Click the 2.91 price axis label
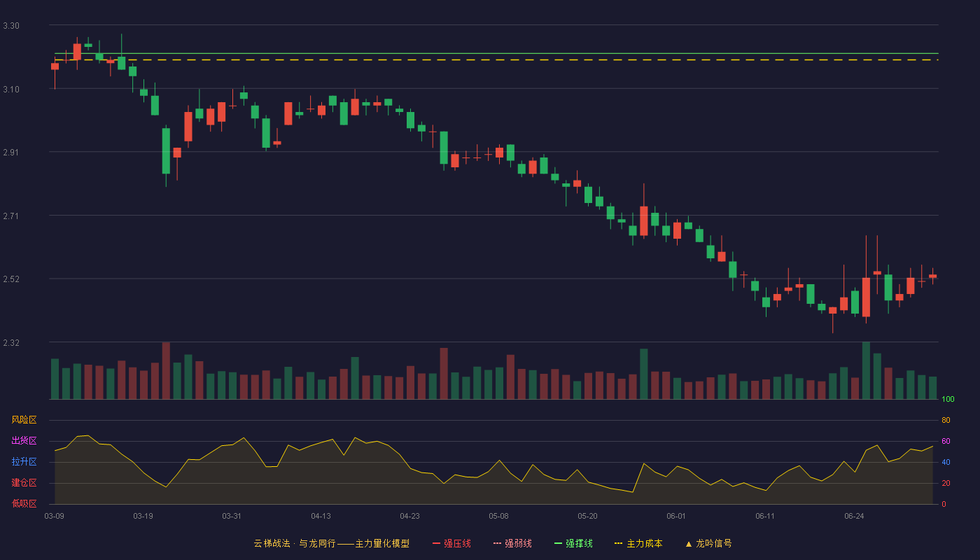 (x=11, y=152)
